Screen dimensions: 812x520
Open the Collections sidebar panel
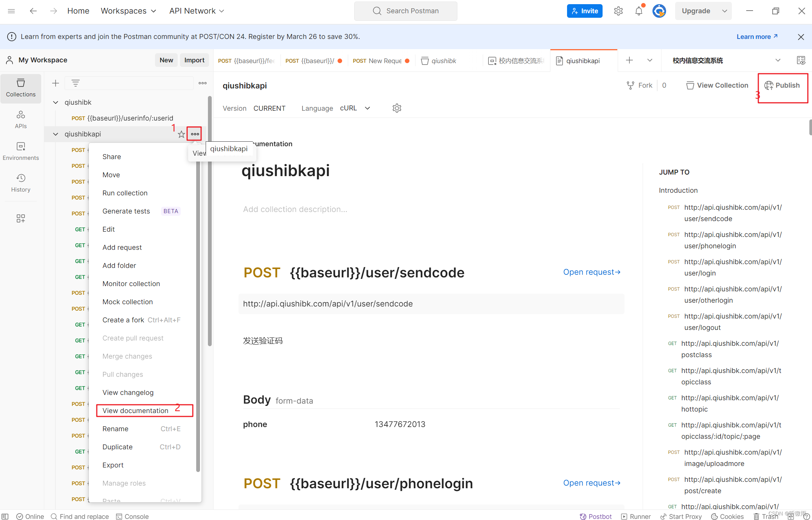pos(21,88)
